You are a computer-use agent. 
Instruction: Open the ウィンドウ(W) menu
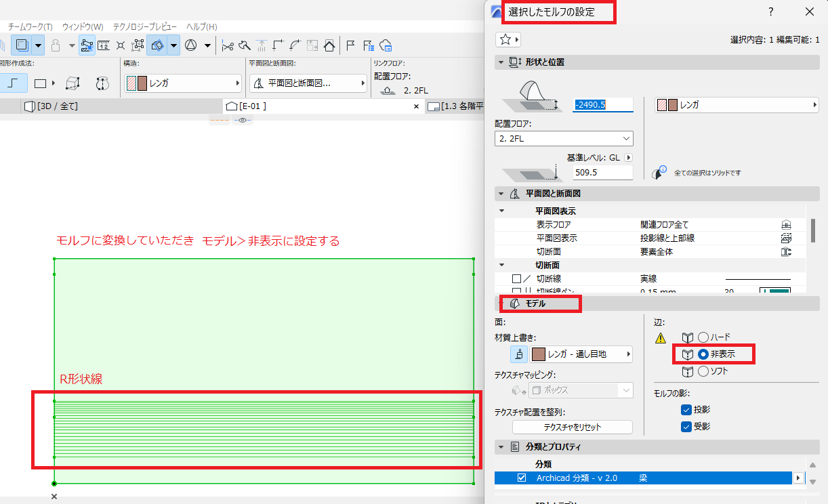83,26
